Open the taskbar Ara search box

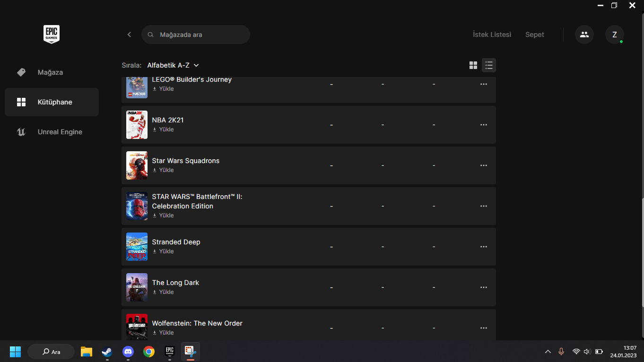tap(51, 352)
